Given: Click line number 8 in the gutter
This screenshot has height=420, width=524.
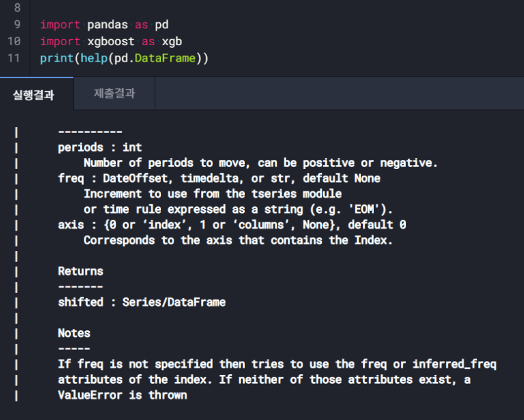Looking at the screenshot, I should click(16, 9).
